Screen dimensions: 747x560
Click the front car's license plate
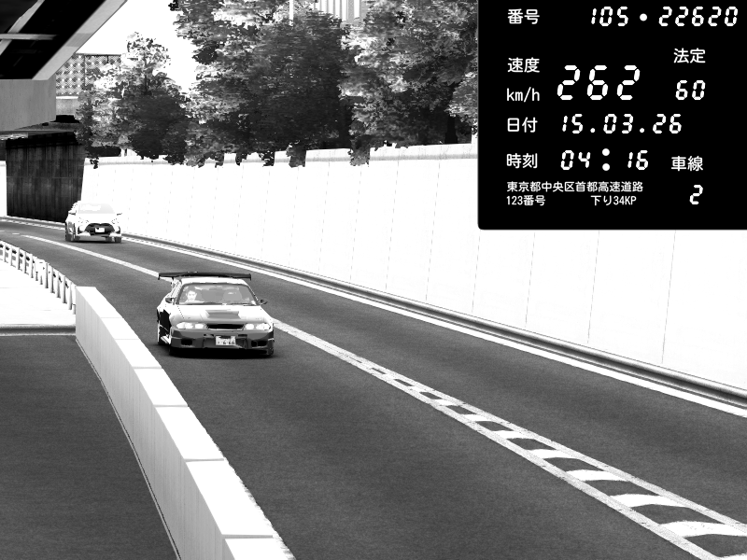226,341
